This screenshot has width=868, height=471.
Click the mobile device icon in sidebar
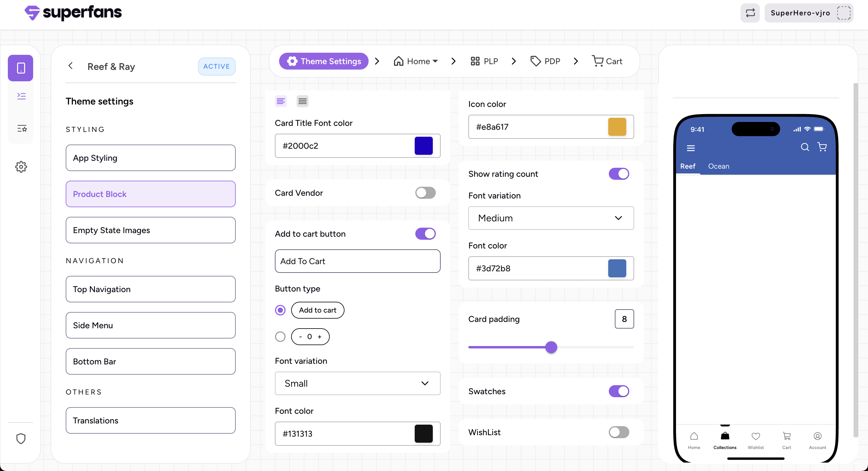(x=20, y=68)
